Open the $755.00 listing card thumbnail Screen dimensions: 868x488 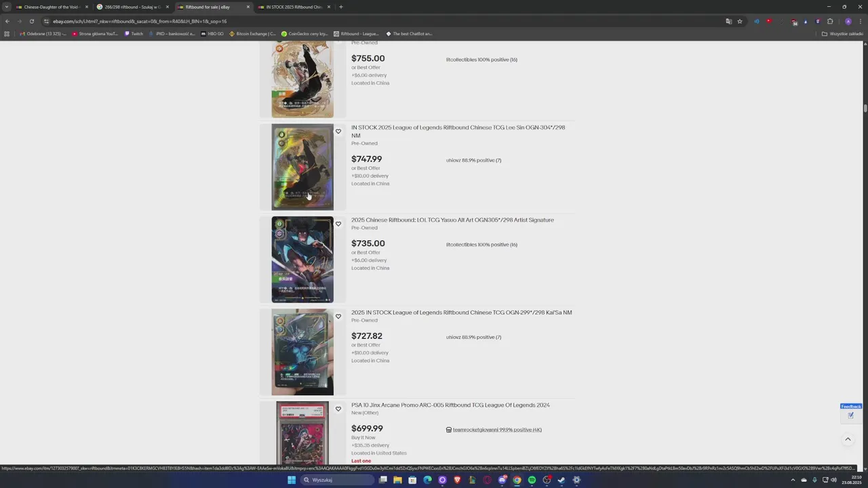[302, 79]
